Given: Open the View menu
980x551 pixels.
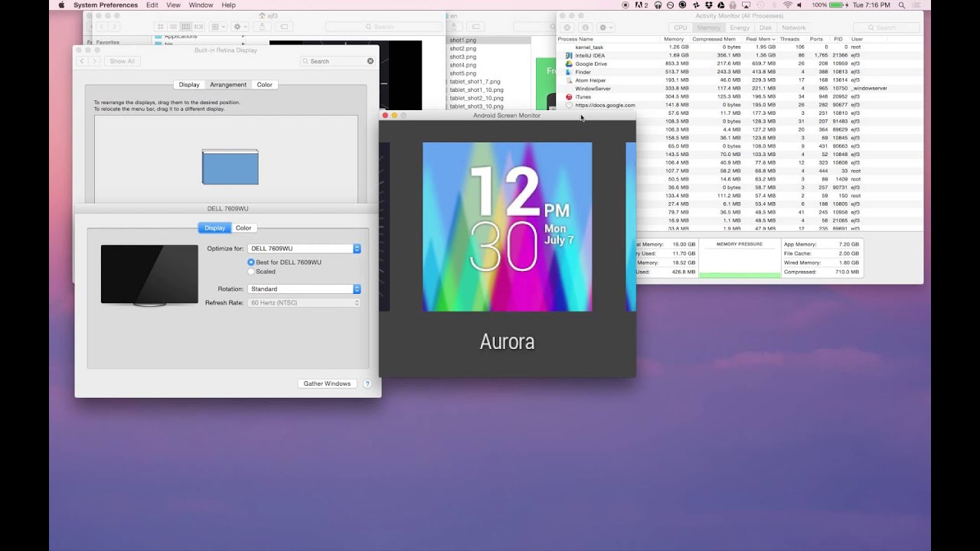Looking at the screenshot, I should pos(174,5).
